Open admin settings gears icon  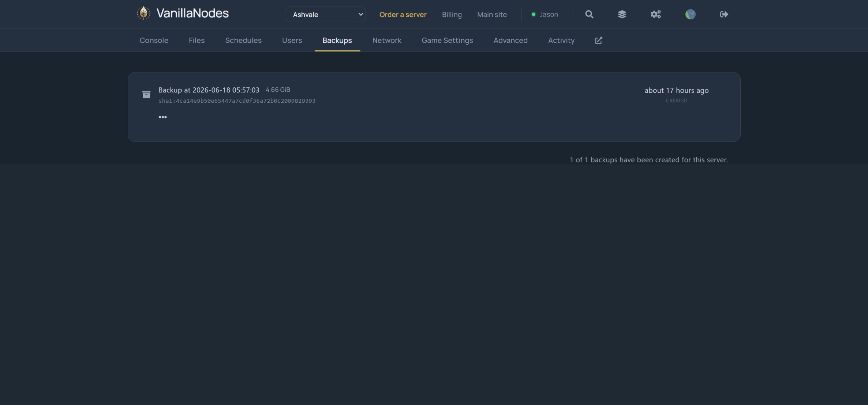coord(656,14)
